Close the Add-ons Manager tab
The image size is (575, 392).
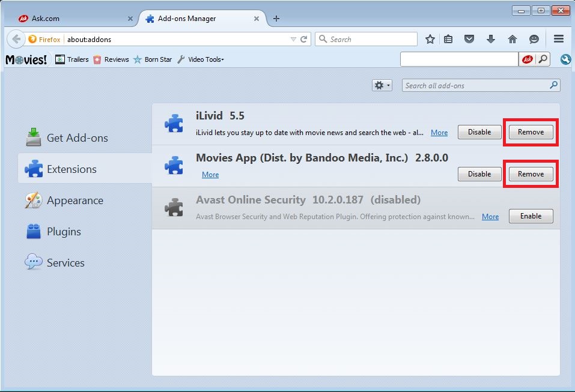(257, 19)
